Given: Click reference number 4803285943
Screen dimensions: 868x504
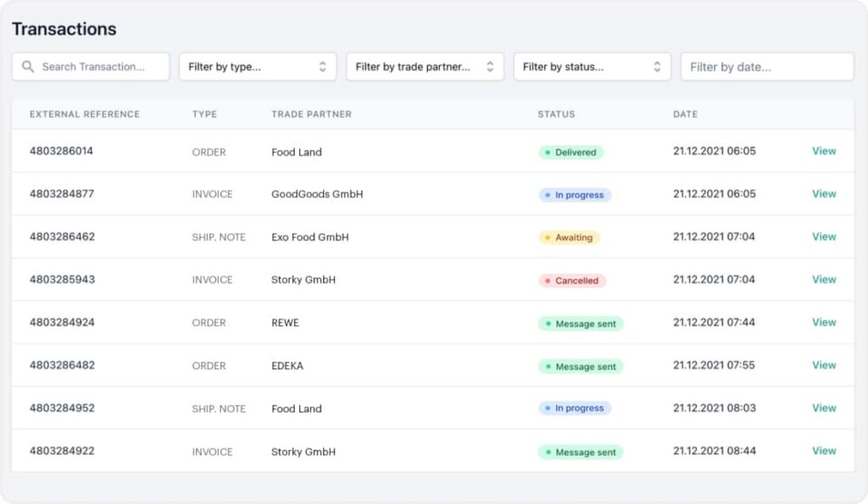Looking at the screenshot, I should coord(63,280).
